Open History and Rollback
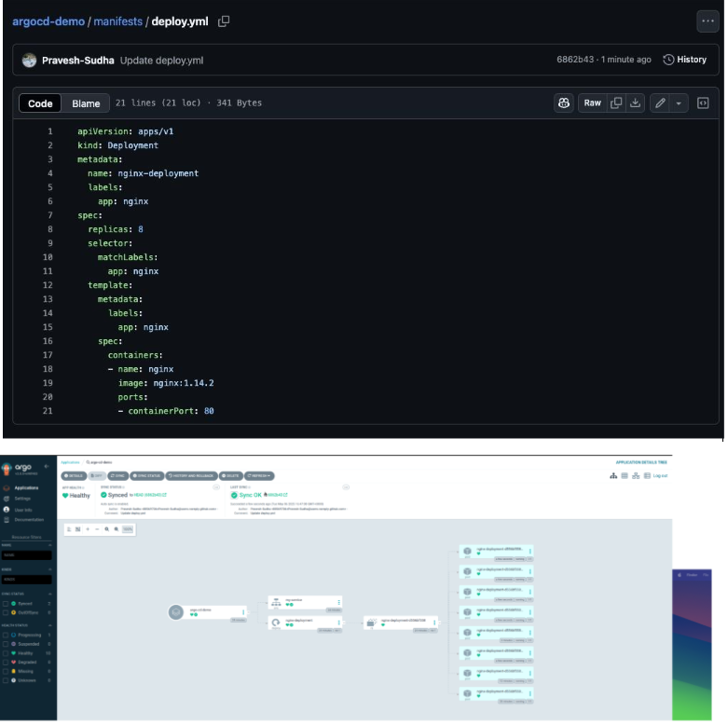This screenshot has height=725, width=728. point(191,476)
